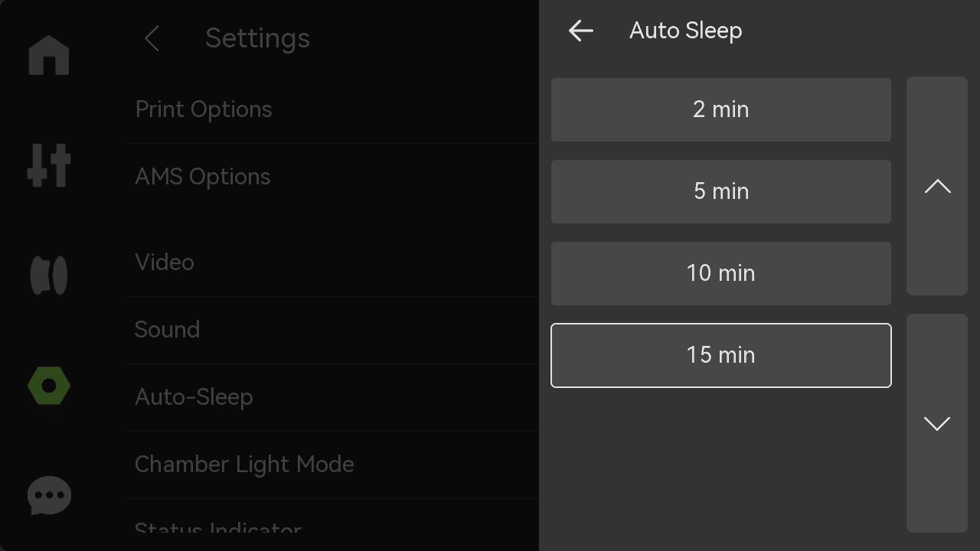
Task: Go back with Auto Sleep arrow
Action: [581, 31]
